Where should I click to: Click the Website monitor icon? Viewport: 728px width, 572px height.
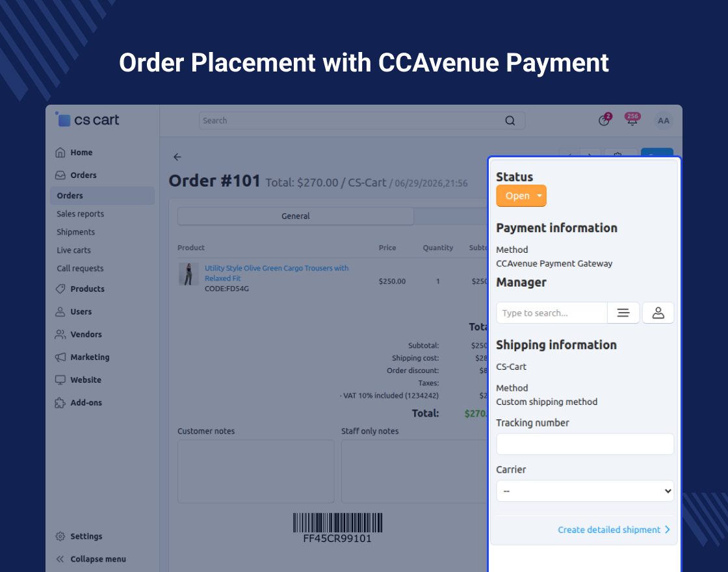(60, 380)
